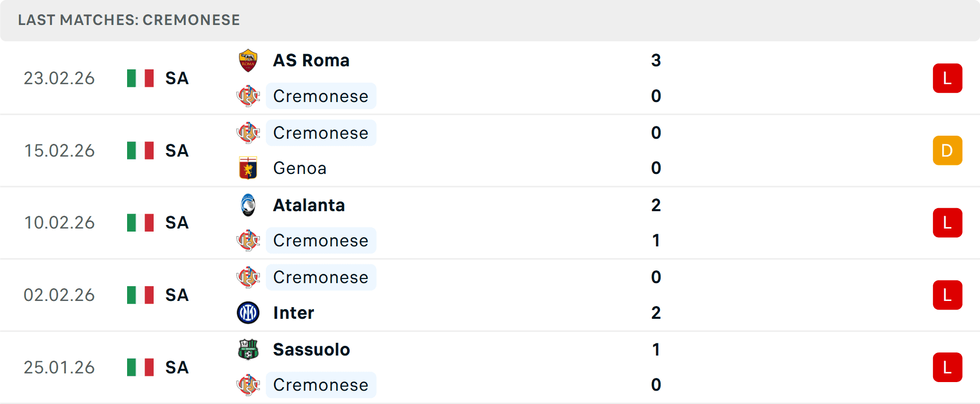Image resolution: width=980 pixels, height=404 pixels.
Task: Click the SA league label on 25.01.26 match
Action: click(x=177, y=367)
